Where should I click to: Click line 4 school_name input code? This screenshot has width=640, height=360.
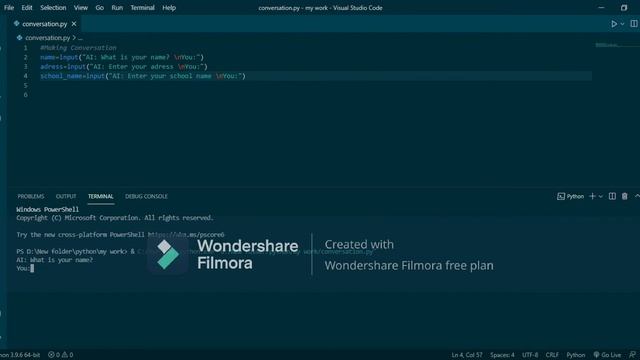coord(143,76)
